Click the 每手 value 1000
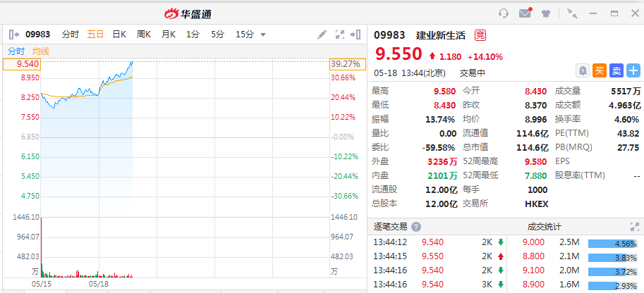The image size is (644, 293). point(537,190)
